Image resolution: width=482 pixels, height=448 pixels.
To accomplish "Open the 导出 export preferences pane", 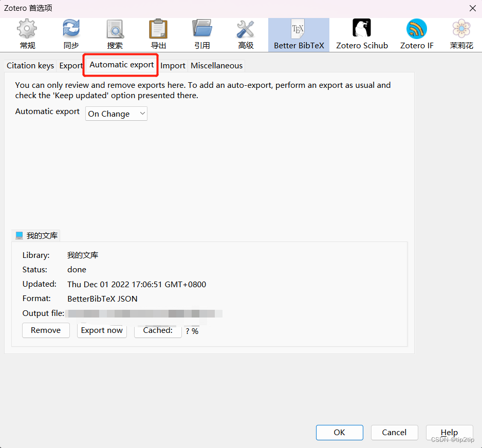I will coord(158,34).
